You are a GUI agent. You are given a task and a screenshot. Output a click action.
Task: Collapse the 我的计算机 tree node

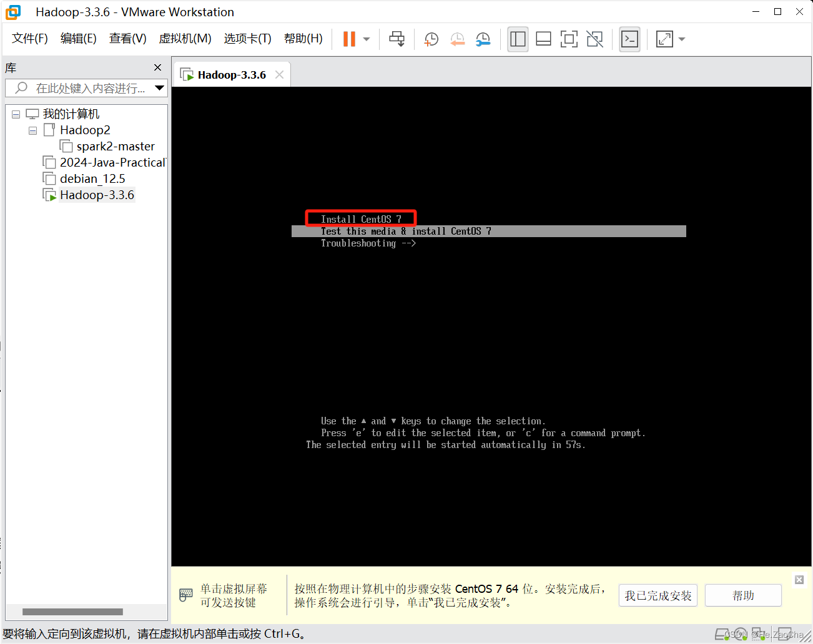coord(16,114)
